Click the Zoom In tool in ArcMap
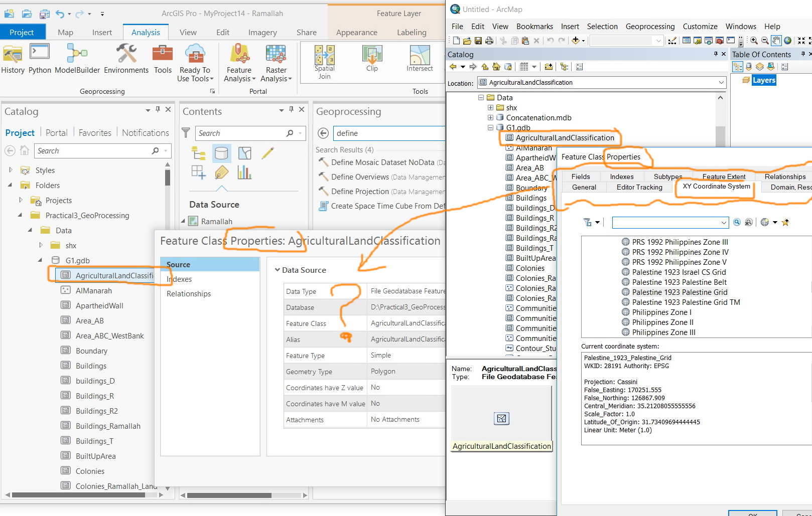The height and width of the screenshot is (516, 812). 754,41
